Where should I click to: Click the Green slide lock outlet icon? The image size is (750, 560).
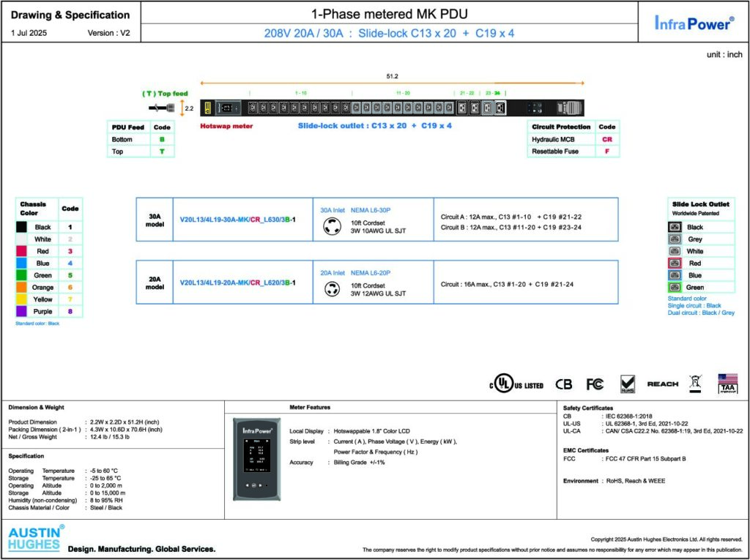pos(675,287)
